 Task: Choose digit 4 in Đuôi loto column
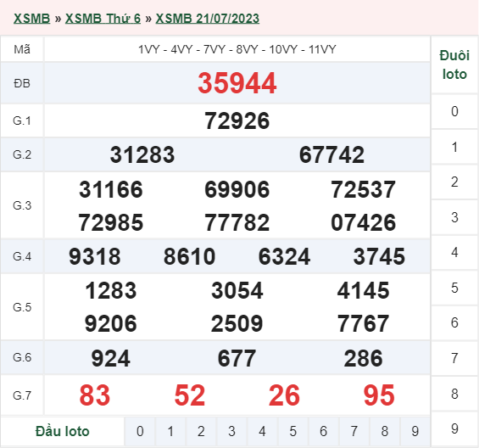tap(454, 252)
